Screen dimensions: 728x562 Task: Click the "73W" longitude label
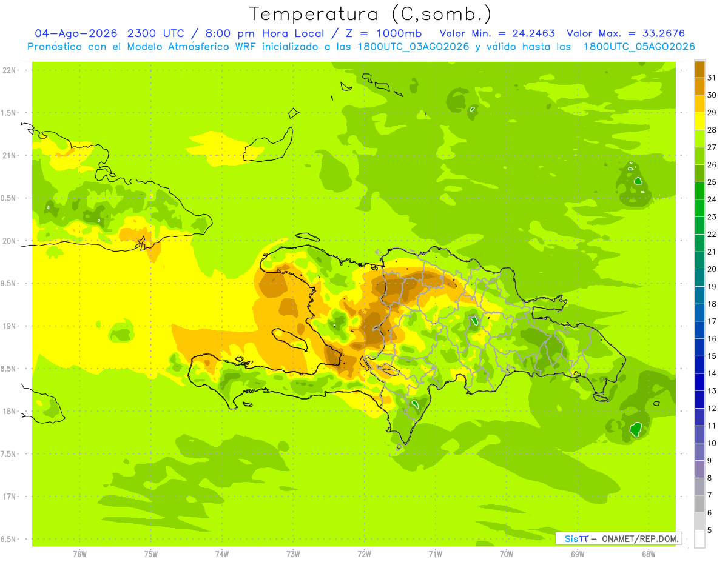293,554
